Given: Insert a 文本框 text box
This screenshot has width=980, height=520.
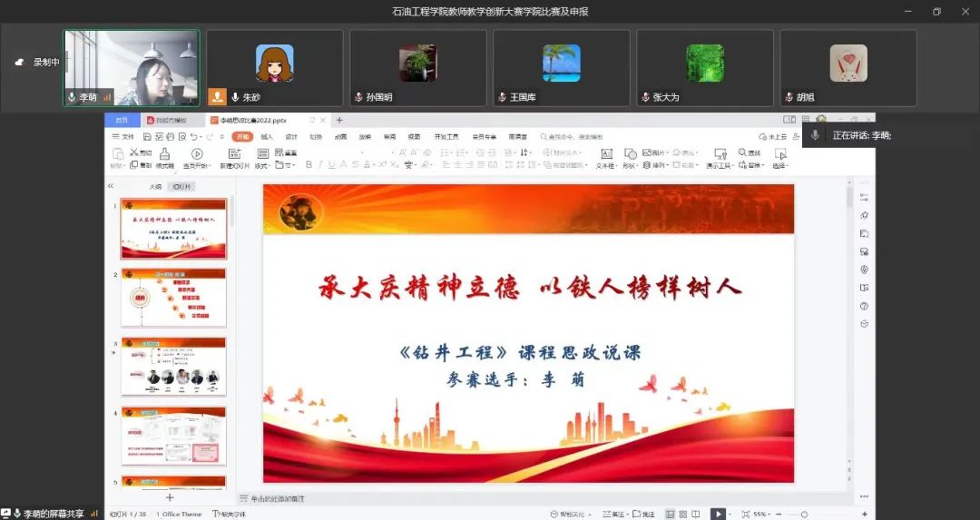Looking at the screenshot, I should (x=605, y=154).
